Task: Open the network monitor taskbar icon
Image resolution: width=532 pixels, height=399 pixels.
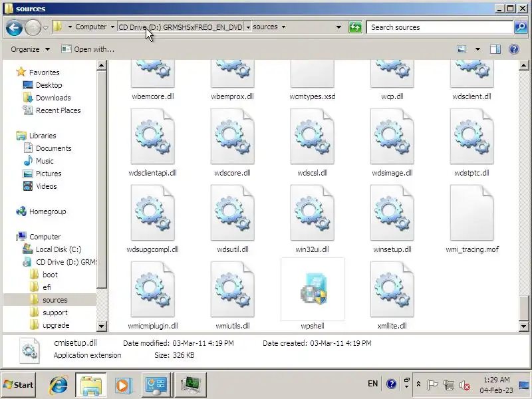Action: click(x=191, y=385)
